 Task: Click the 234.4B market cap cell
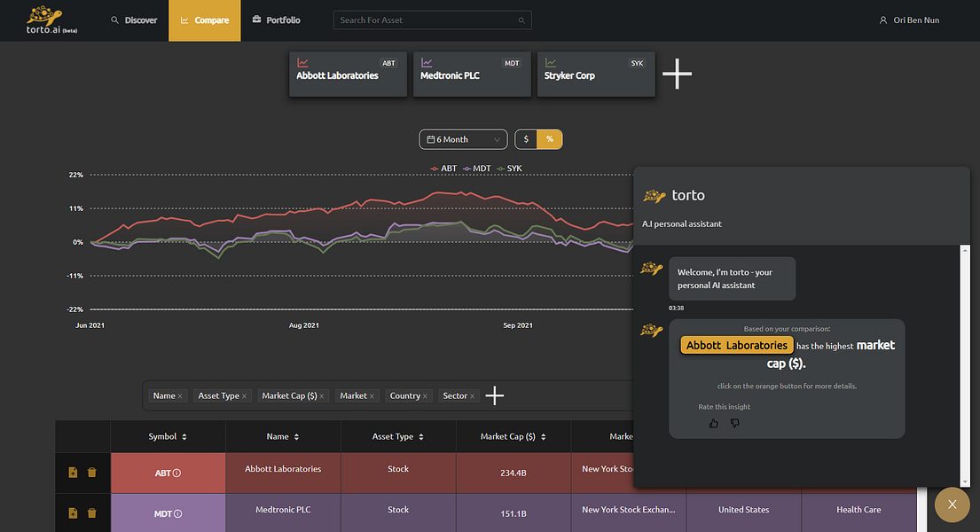(514, 473)
